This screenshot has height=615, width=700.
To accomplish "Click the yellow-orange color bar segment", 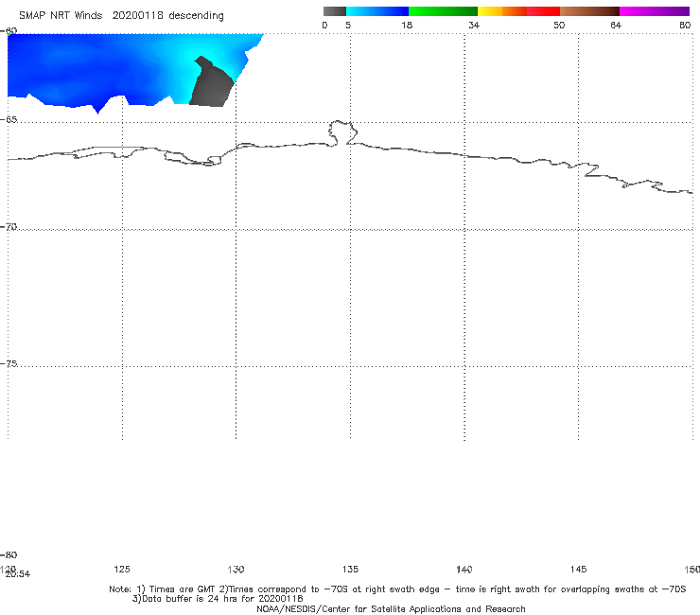I will [x=502, y=11].
